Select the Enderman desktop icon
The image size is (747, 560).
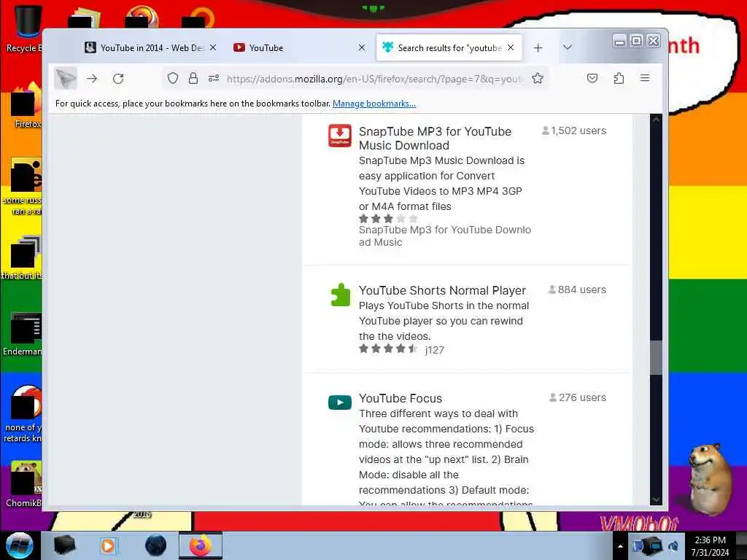[x=24, y=333]
